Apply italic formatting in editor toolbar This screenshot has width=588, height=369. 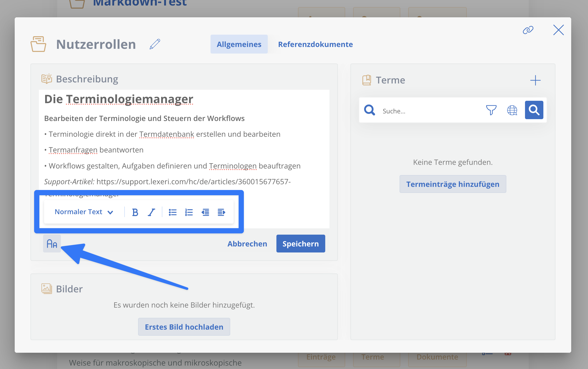tap(151, 212)
